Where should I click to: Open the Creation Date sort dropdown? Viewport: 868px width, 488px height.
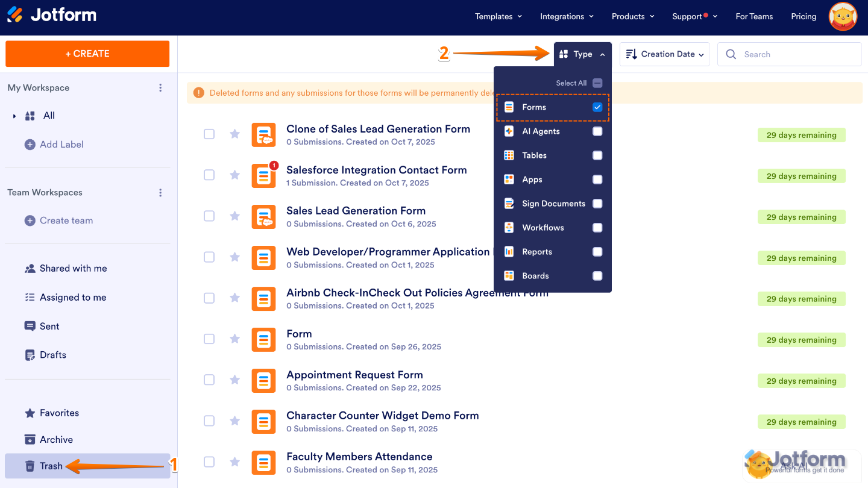point(664,54)
